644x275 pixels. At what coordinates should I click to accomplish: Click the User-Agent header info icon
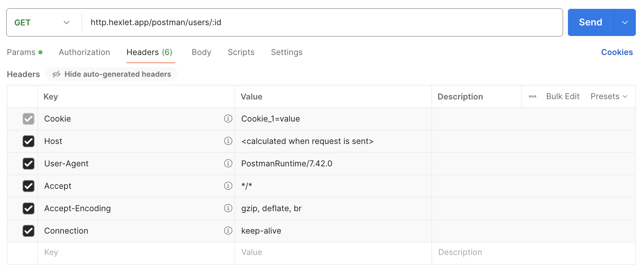click(x=228, y=163)
